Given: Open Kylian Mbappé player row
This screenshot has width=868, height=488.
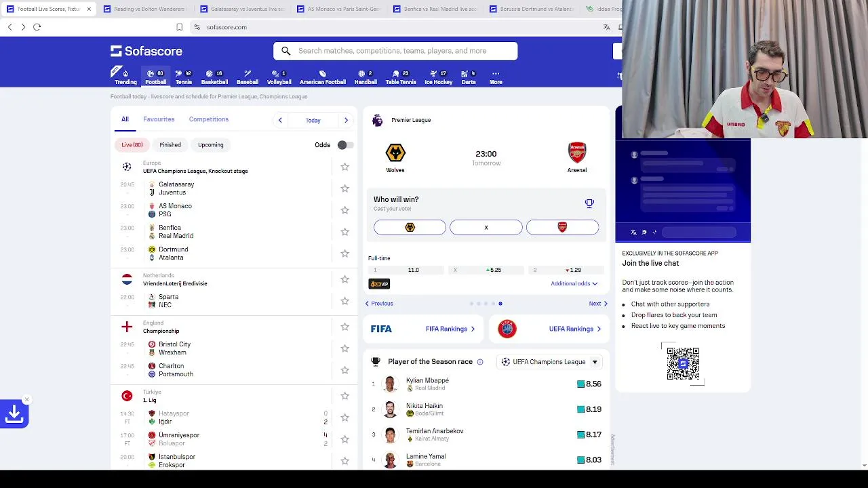Looking at the screenshot, I should click(486, 384).
